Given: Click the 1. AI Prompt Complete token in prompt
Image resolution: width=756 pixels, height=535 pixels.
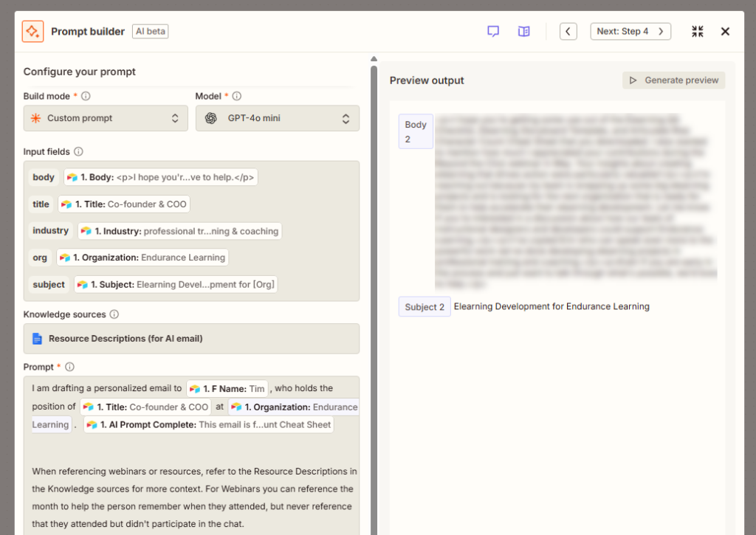Looking at the screenshot, I should pos(209,424).
